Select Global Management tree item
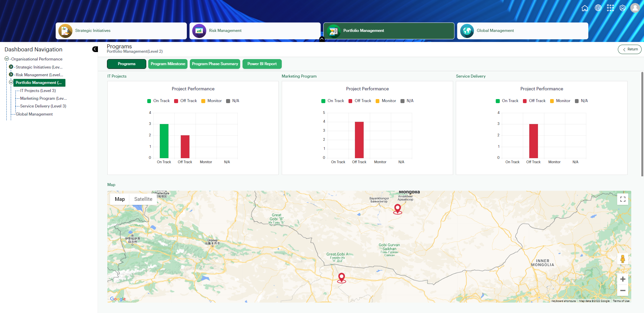 [34, 114]
